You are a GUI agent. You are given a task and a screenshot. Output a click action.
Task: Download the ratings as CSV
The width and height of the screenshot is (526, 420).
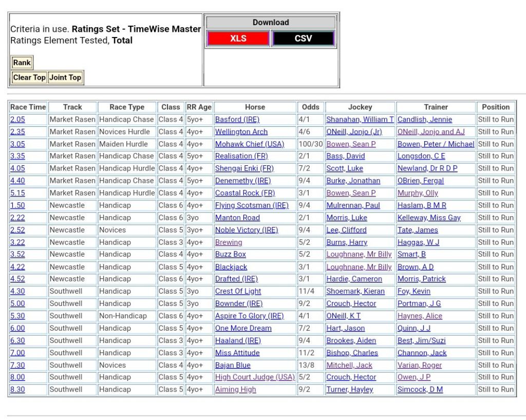coord(303,39)
